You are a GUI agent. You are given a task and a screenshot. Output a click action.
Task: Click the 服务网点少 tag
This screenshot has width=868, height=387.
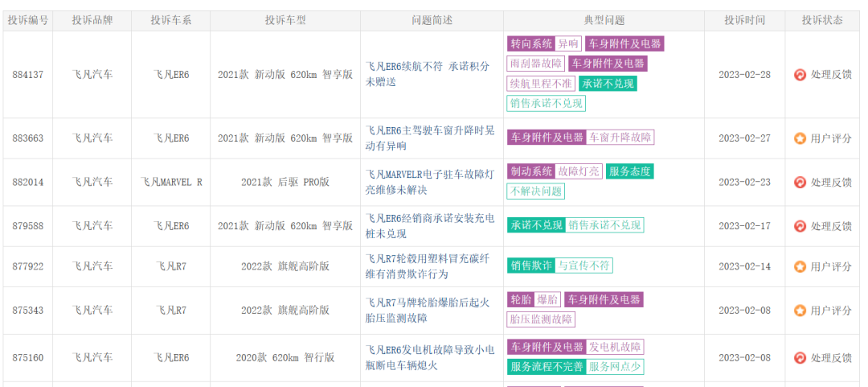[x=615, y=367]
